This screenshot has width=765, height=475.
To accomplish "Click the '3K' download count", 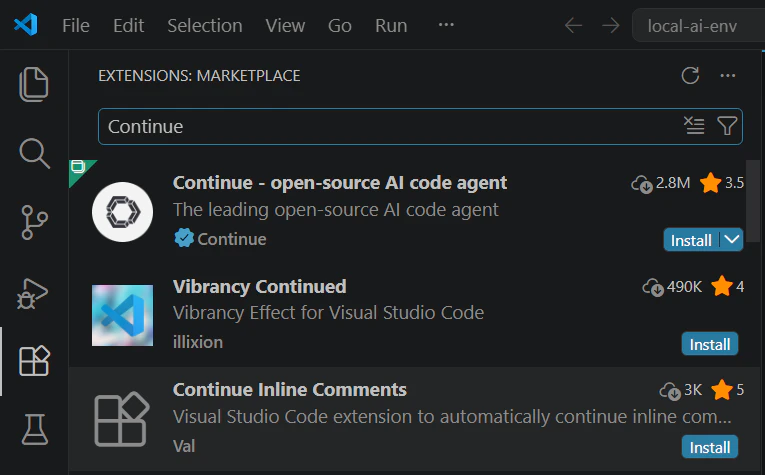I will pyautogui.click(x=693, y=390).
